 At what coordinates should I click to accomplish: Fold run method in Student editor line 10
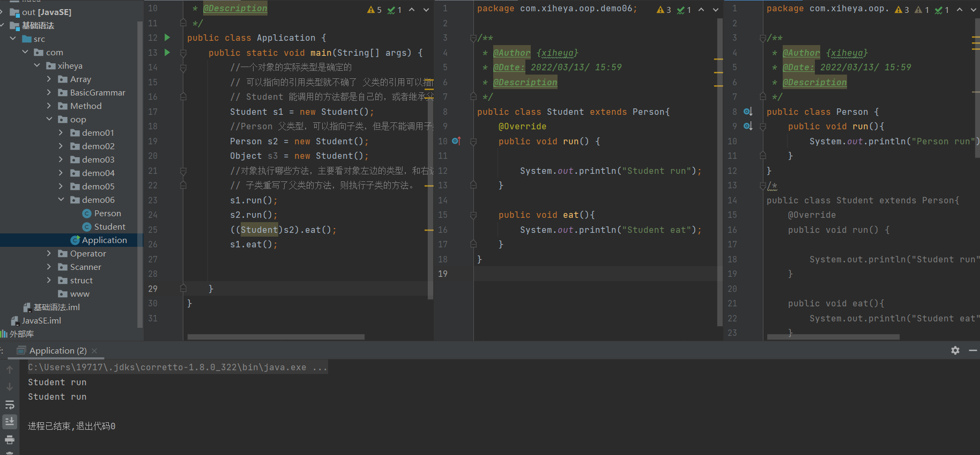click(473, 142)
